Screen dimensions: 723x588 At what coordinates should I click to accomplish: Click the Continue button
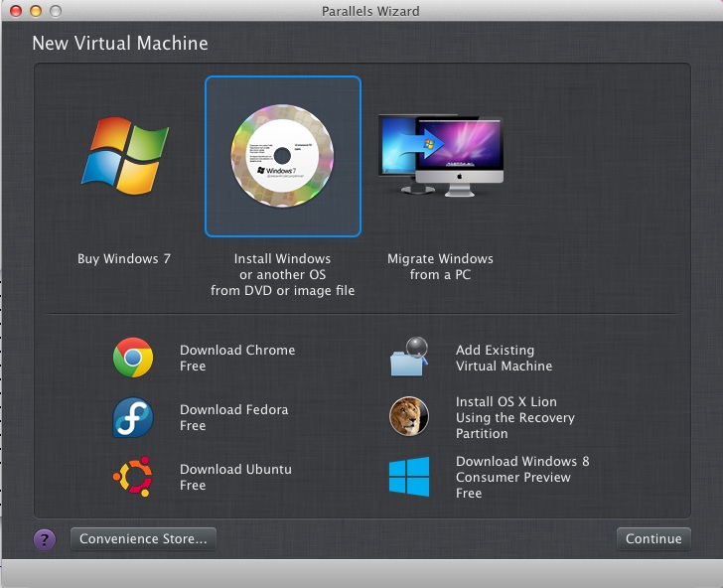point(653,538)
